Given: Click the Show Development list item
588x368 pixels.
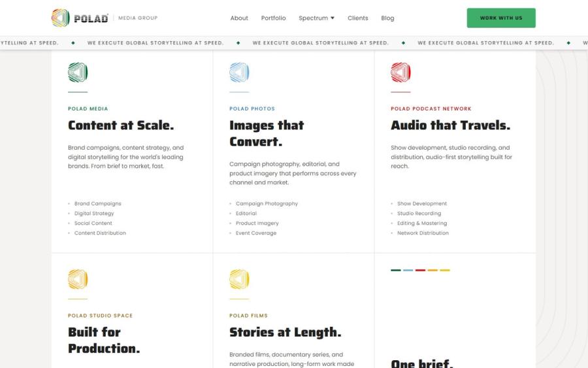Looking at the screenshot, I should 422,204.
